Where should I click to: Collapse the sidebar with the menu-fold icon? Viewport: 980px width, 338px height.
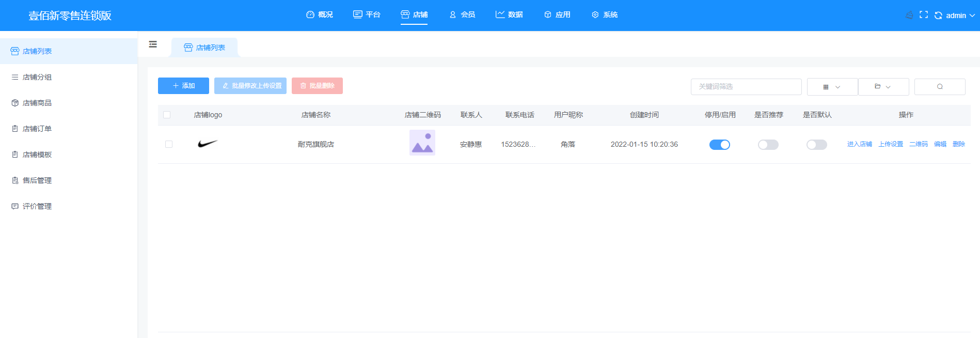click(x=153, y=44)
